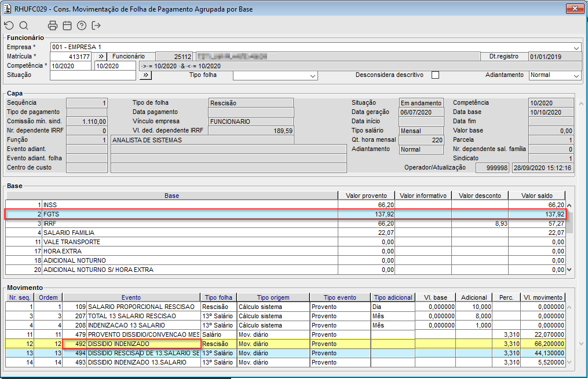The height and width of the screenshot is (379, 588).
Task: Click the undo/restart arrow toolbar icon
Action: 9,25
